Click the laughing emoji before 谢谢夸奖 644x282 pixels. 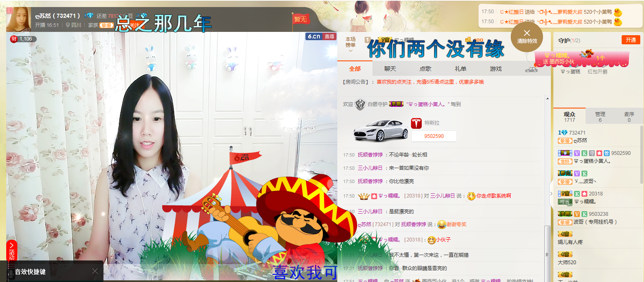click(441, 224)
